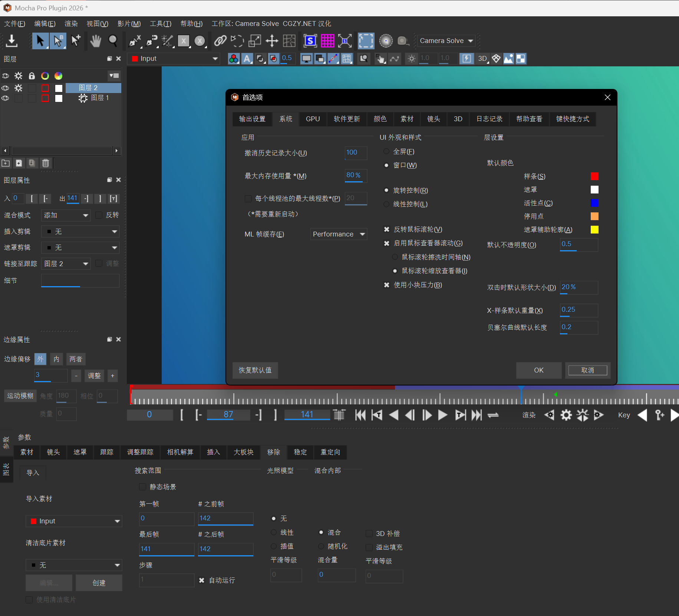Enable 每个线程池的最大线程数 checkbox
This screenshot has width=679, height=616.
click(x=248, y=199)
